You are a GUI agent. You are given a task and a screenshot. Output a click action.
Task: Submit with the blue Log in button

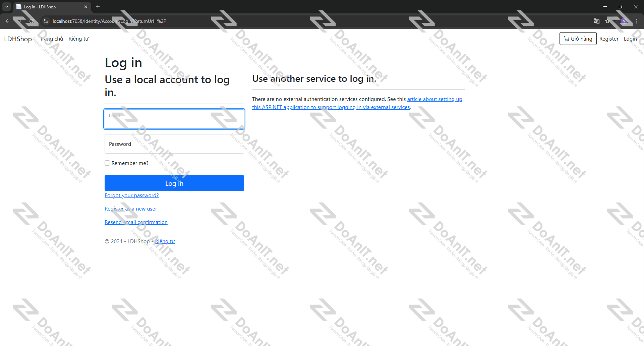174,183
